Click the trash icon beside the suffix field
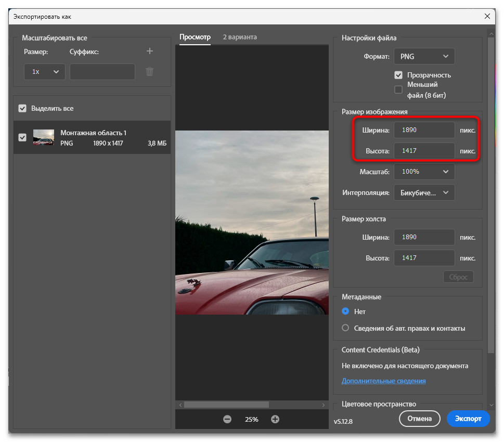 (x=150, y=72)
